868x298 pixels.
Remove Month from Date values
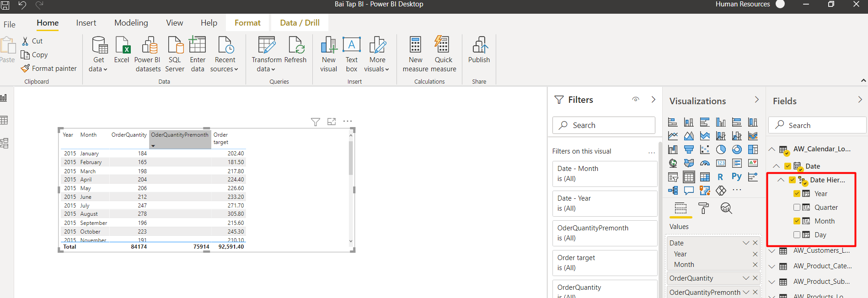[755, 265]
